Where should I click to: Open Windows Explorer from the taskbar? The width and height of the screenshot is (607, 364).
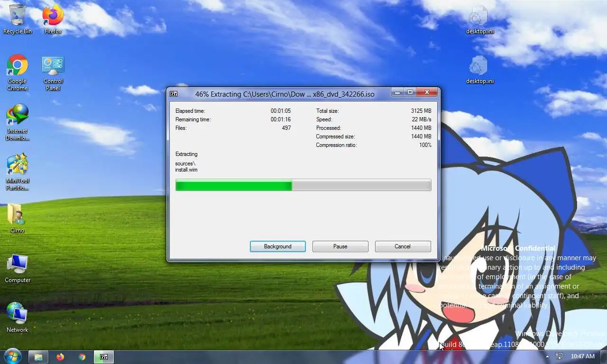click(38, 357)
